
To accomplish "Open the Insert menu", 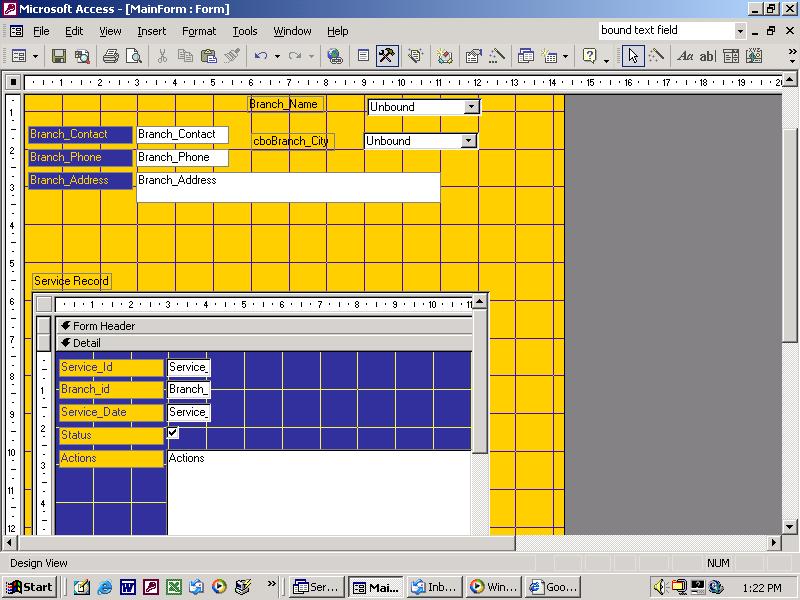I will tap(152, 31).
